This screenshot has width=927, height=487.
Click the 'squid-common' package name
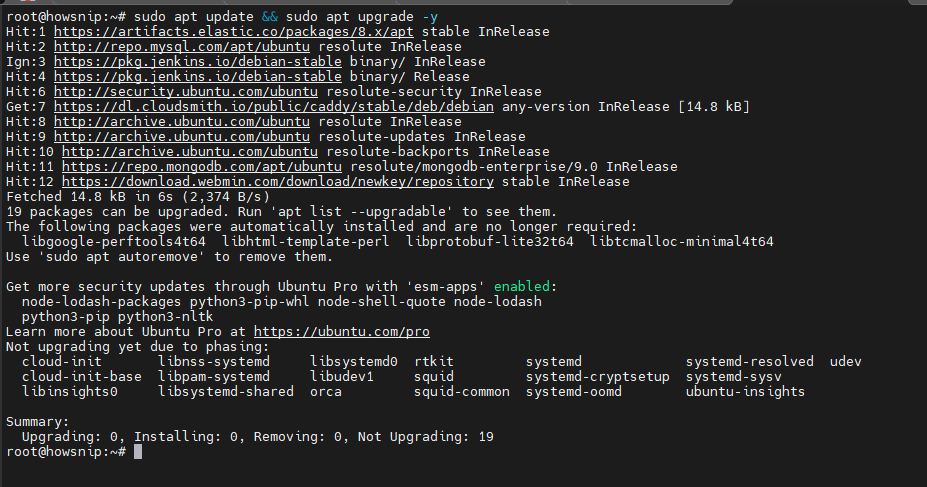click(x=462, y=392)
